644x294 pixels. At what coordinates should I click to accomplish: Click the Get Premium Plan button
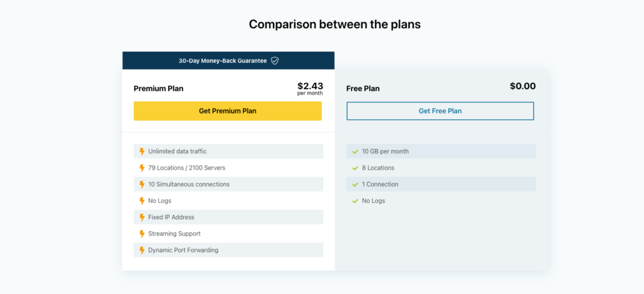[x=228, y=111]
